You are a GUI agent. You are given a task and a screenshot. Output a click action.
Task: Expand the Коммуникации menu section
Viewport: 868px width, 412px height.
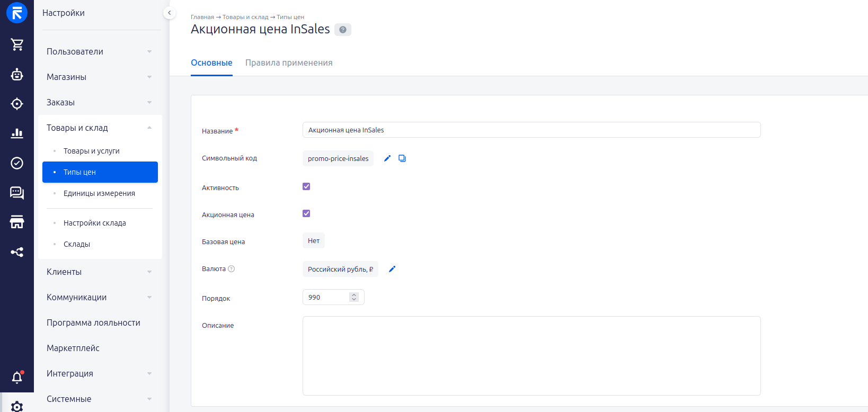99,297
